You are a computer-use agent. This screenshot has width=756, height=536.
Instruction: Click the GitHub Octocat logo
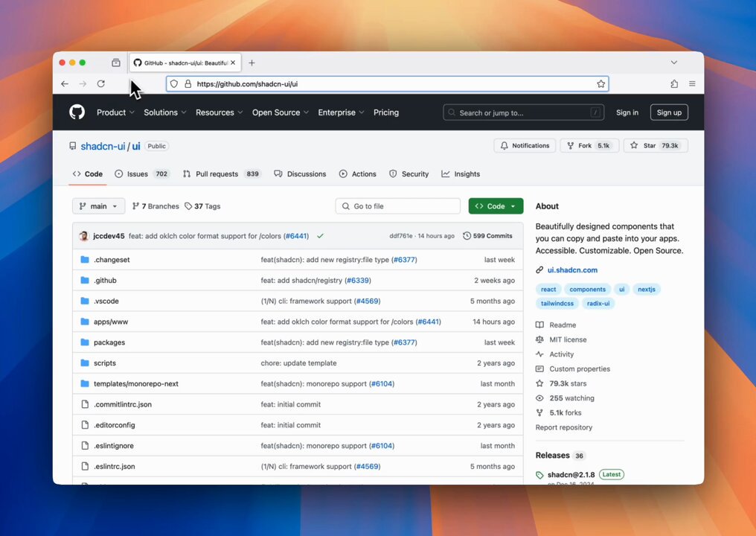pyautogui.click(x=77, y=112)
